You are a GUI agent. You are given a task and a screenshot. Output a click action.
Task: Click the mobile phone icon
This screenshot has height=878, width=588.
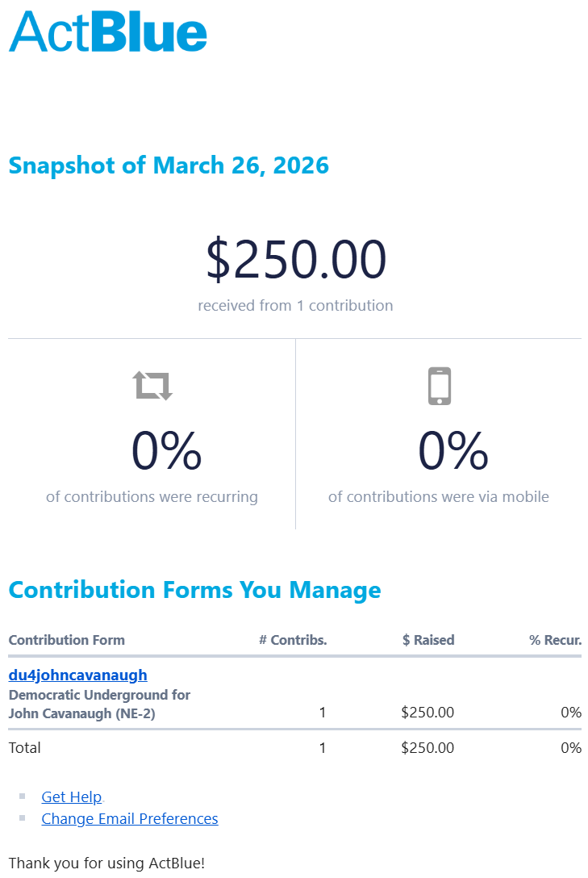tap(439, 386)
